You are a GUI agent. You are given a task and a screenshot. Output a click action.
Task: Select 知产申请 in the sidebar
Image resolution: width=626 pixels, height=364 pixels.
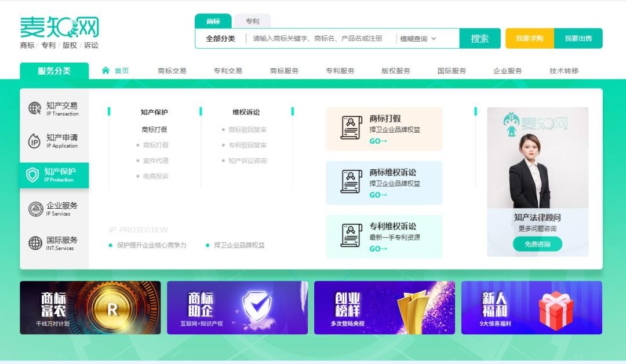click(x=54, y=141)
